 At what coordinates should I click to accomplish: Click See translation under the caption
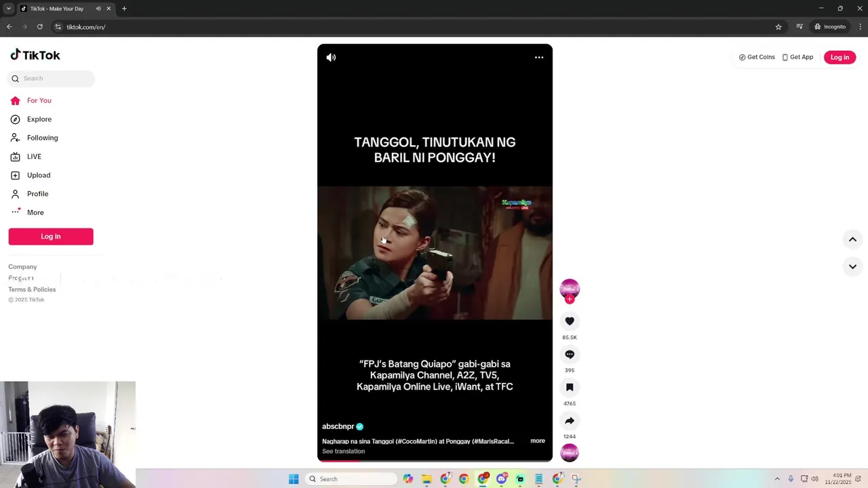[x=343, y=451]
